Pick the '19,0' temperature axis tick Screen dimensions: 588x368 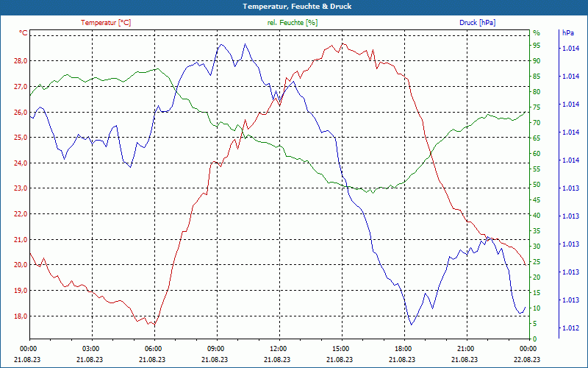click(21, 290)
